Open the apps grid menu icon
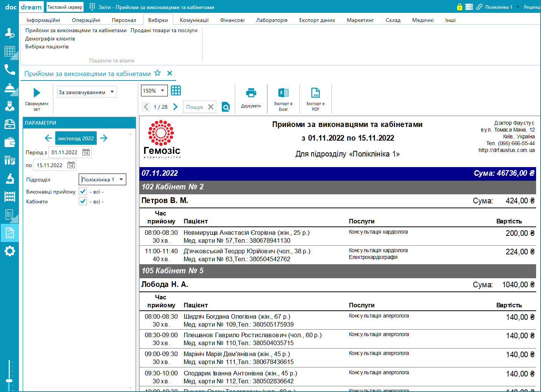This screenshot has width=541, height=392. pyautogui.click(x=92, y=7)
